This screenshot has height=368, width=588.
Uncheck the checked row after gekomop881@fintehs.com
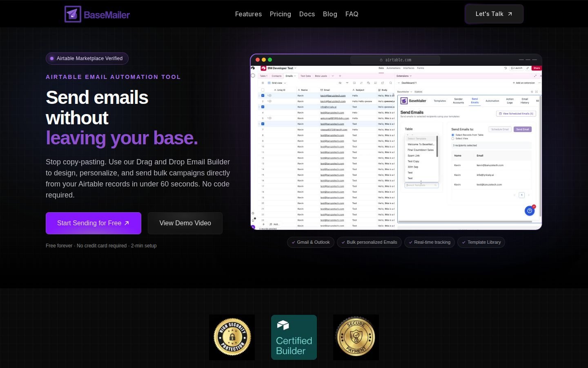[263, 124]
